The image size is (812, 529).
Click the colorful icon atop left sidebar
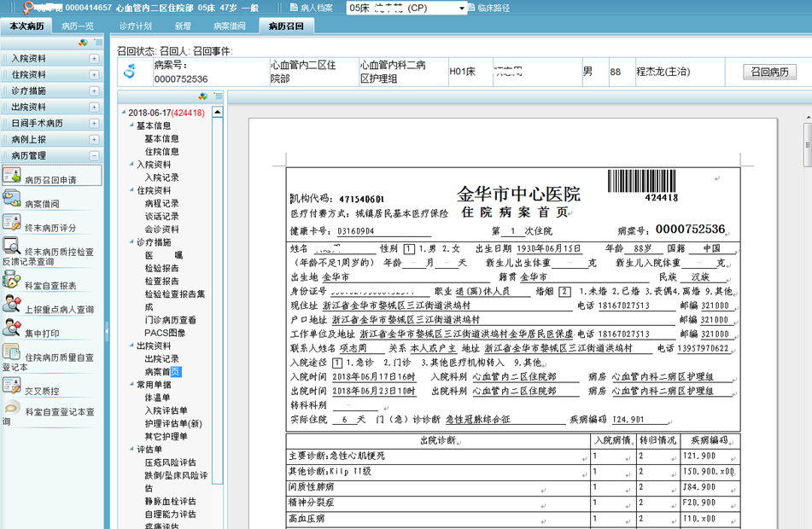83,43
